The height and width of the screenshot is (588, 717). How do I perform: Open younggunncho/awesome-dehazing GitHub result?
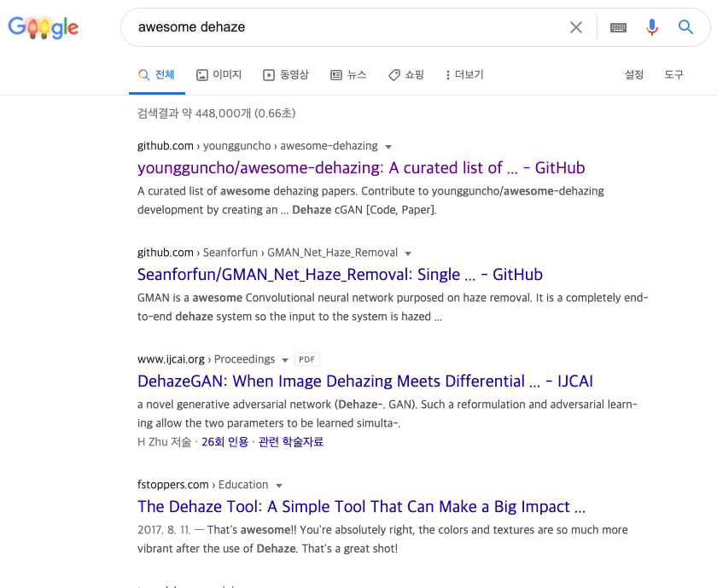click(x=361, y=168)
